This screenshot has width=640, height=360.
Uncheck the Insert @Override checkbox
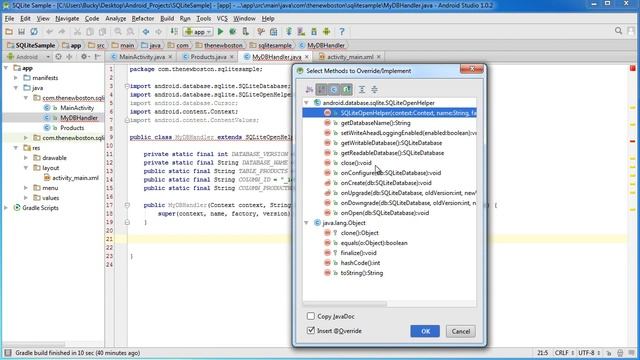tap(311, 330)
